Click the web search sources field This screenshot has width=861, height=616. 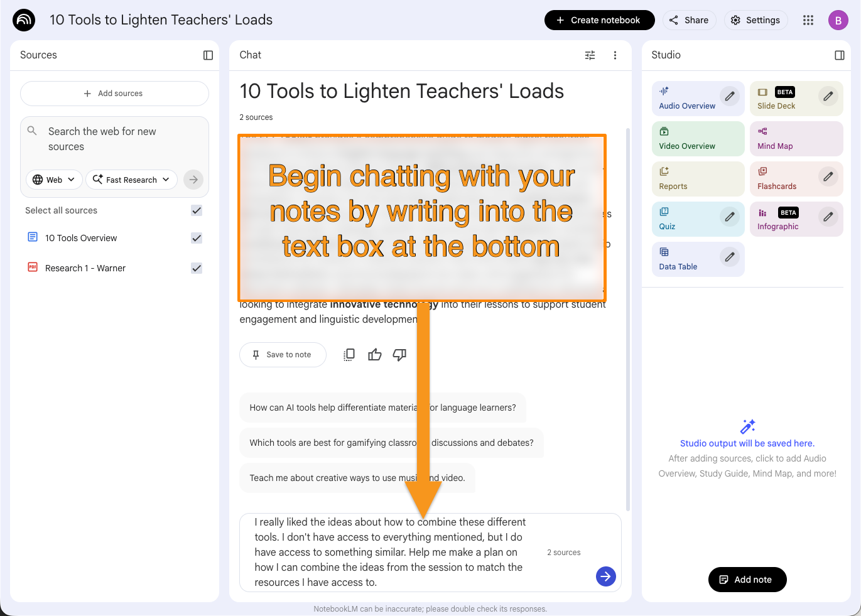113,139
